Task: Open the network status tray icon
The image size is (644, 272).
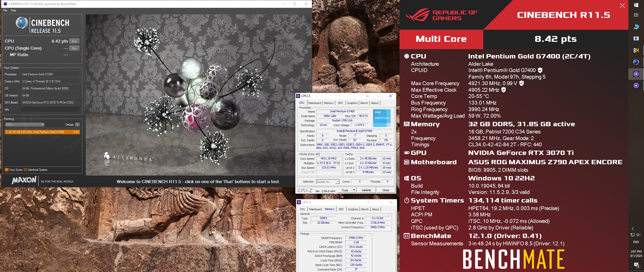Action: [633, 235]
